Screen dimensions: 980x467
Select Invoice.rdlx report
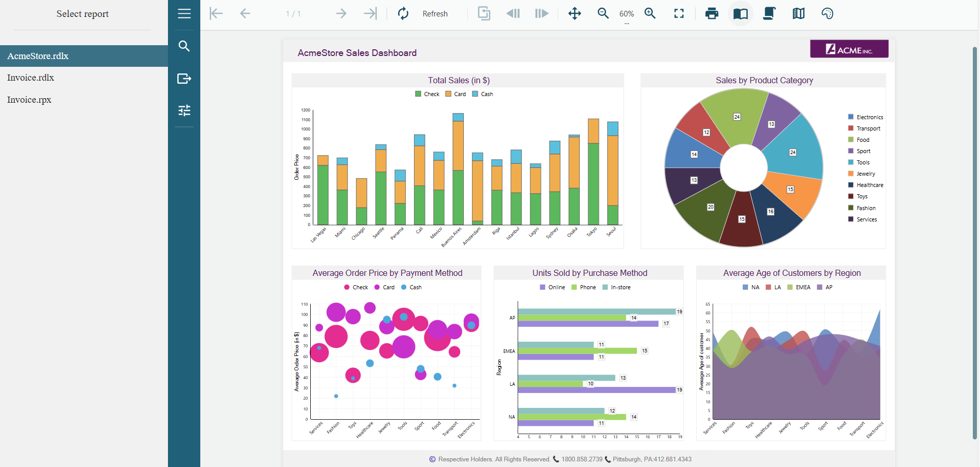coord(31,78)
